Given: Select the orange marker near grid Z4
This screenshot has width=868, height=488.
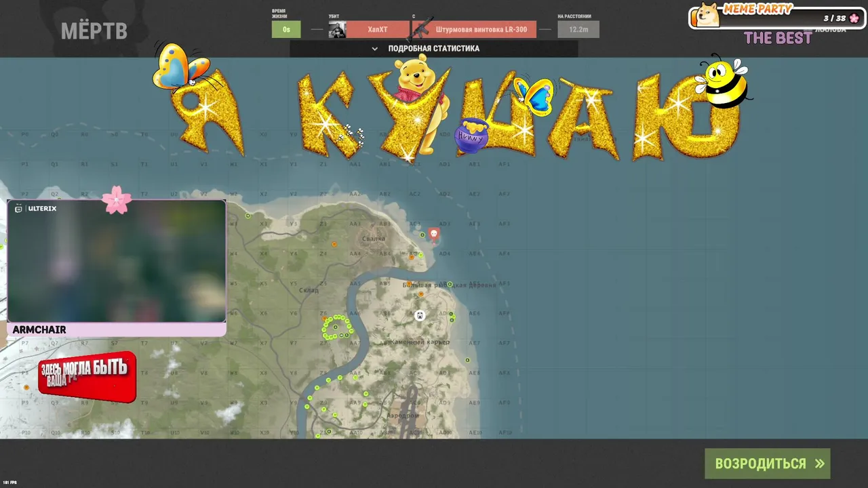Looking at the screenshot, I should (334, 244).
